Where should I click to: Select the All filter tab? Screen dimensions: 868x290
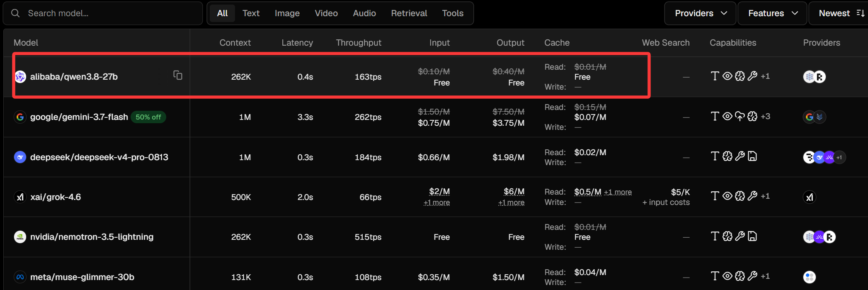222,13
